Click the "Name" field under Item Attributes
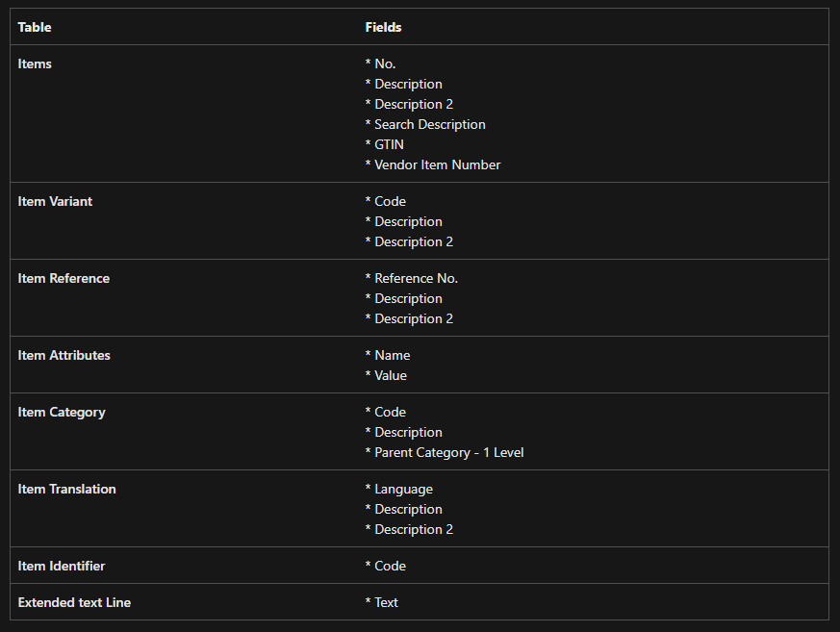The image size is (840, 632). (x=392, y=355)
